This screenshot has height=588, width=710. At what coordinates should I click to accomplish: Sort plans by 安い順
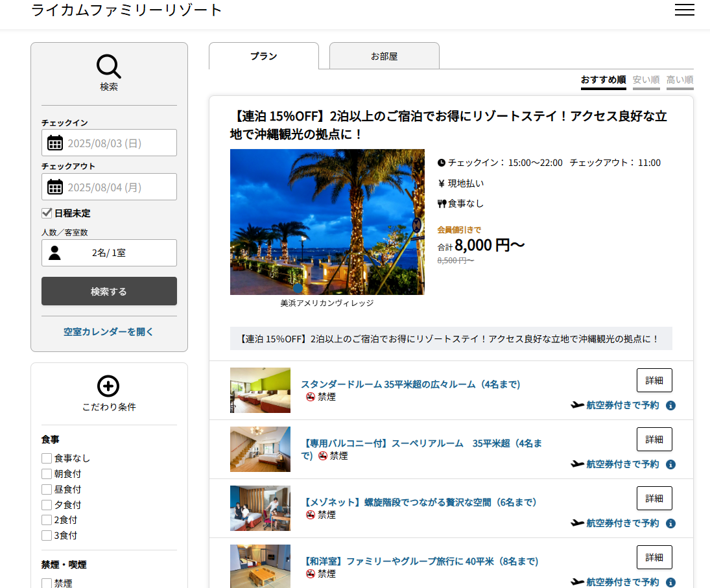tap(646, 80)
